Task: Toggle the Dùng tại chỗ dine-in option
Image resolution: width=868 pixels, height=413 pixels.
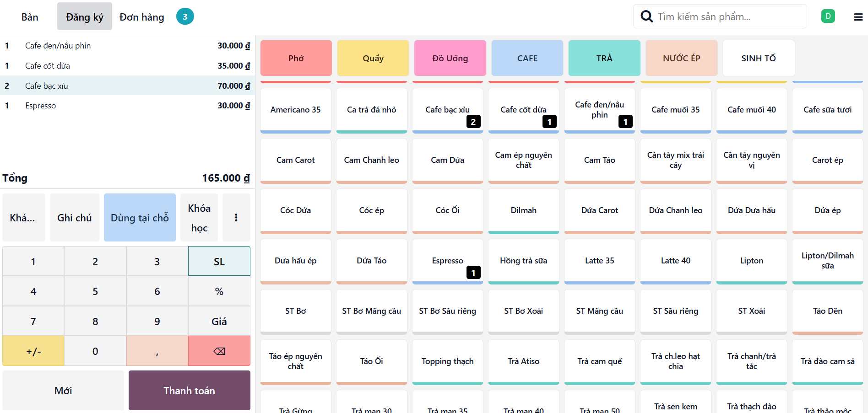Action: coord(140,218)
